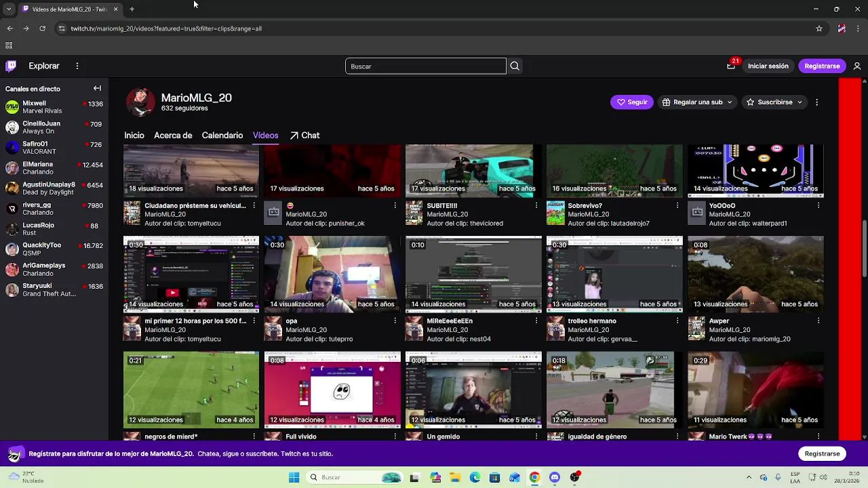This screenshot has height=488, width=868.
Task: Open the Explorar menu item
Action: click(44, 66)
